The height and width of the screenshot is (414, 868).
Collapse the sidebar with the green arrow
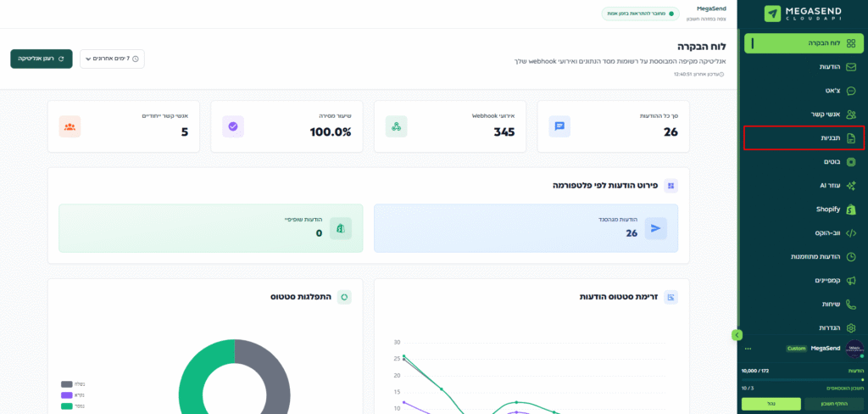point(737,335)
